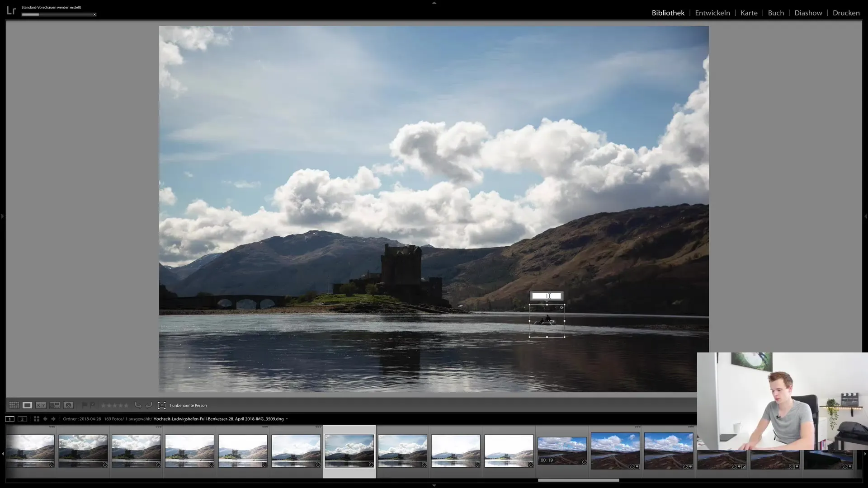Viewport: 868px width, 488px height.
Task: Set five star rating
Action: coord(126,405)
